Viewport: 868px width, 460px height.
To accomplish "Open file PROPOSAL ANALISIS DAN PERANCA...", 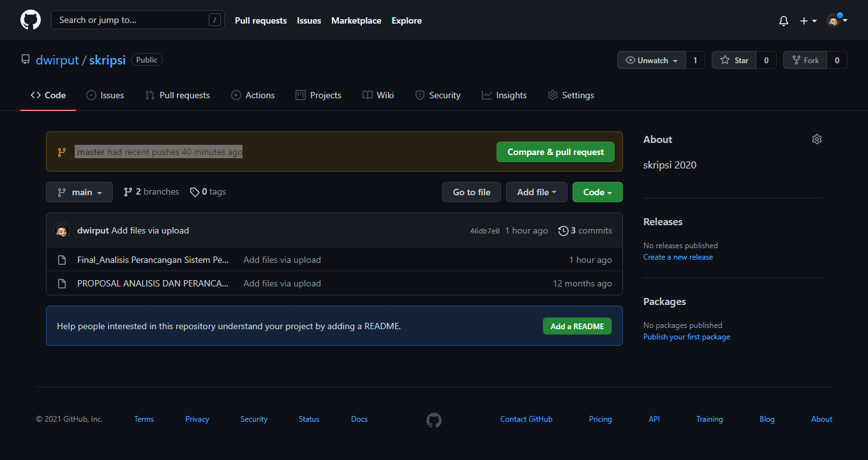I will (153, 283).
